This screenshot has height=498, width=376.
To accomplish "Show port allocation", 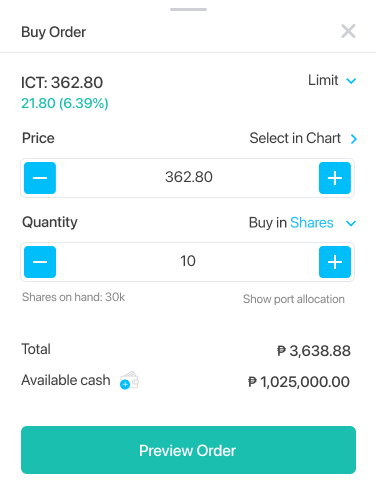I will pos(294,299).
